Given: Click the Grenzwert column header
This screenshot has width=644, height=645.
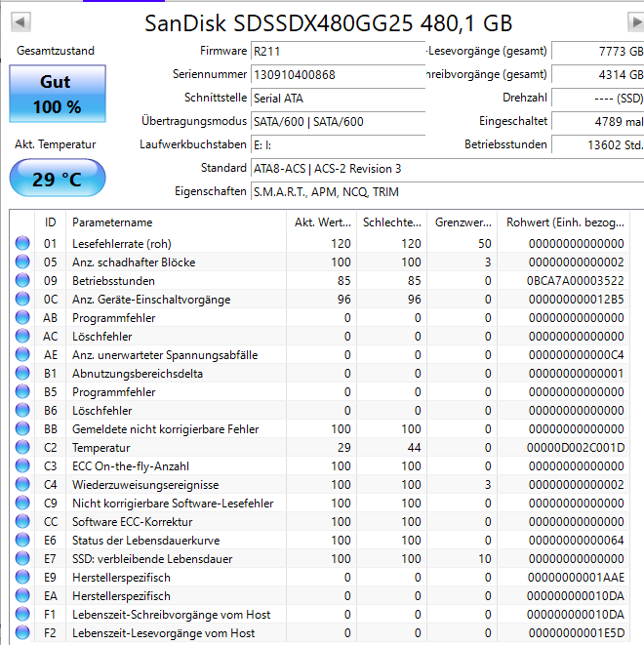Looking at the screenshot, I should (x=463, y=222).
